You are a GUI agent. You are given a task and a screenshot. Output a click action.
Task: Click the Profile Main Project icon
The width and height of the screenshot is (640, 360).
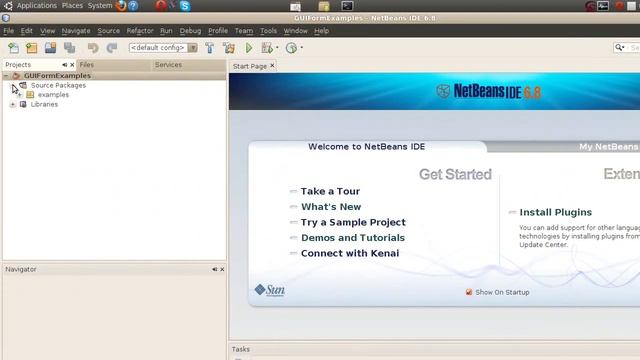point(291,48)
